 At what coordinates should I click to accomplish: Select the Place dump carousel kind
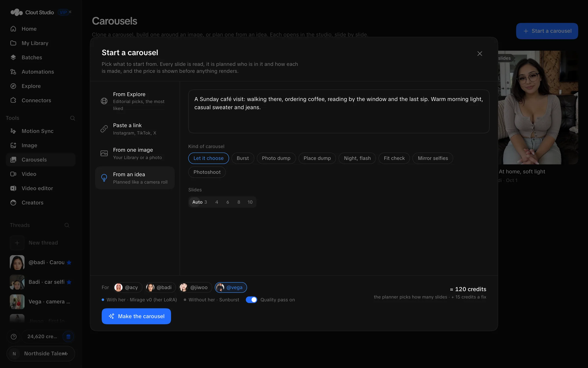[x=317, y=158]
